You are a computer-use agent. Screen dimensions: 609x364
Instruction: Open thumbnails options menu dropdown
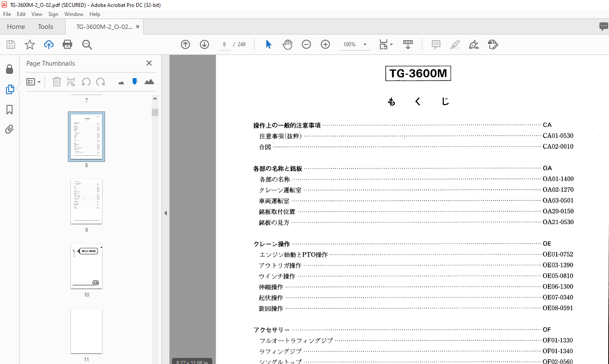pyautogui.click(x=33, y=82)
